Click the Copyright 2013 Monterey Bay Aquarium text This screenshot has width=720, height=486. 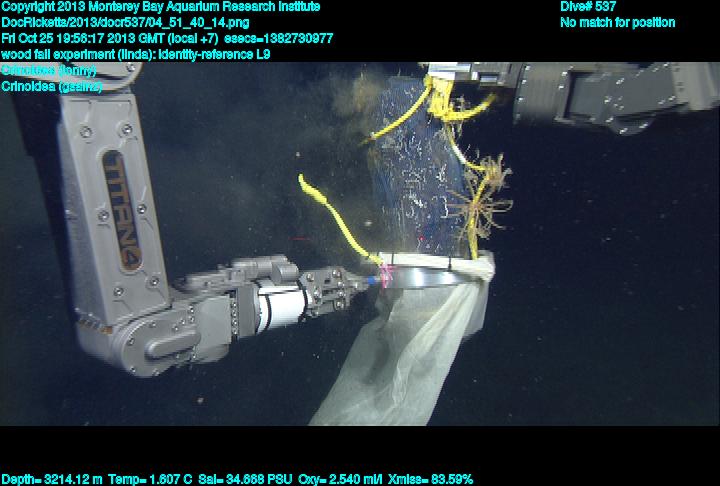pos(160,7)
